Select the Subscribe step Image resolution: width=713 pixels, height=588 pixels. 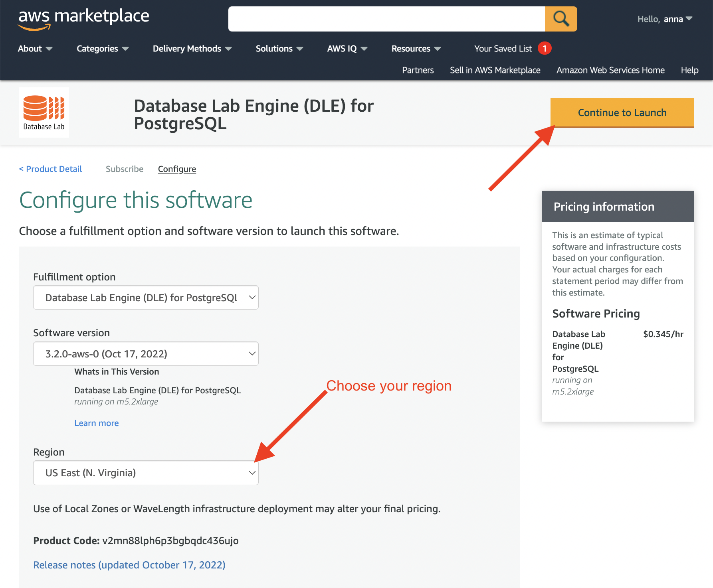[125, 169]
